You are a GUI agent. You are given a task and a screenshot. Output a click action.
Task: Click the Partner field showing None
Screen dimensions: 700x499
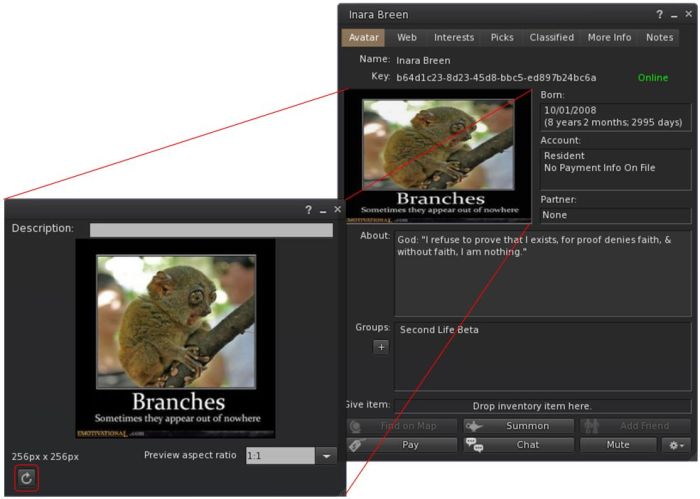tap(616, 215)
